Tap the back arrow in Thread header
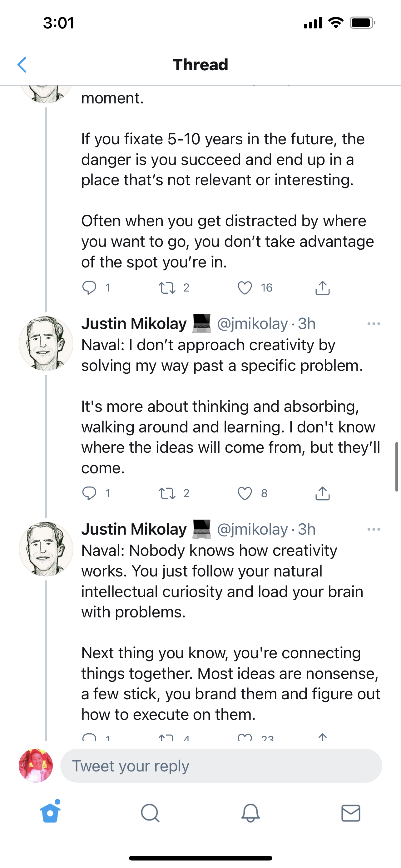Image resolution: width=401 pixels, height=868 pixels. [22, 65]
